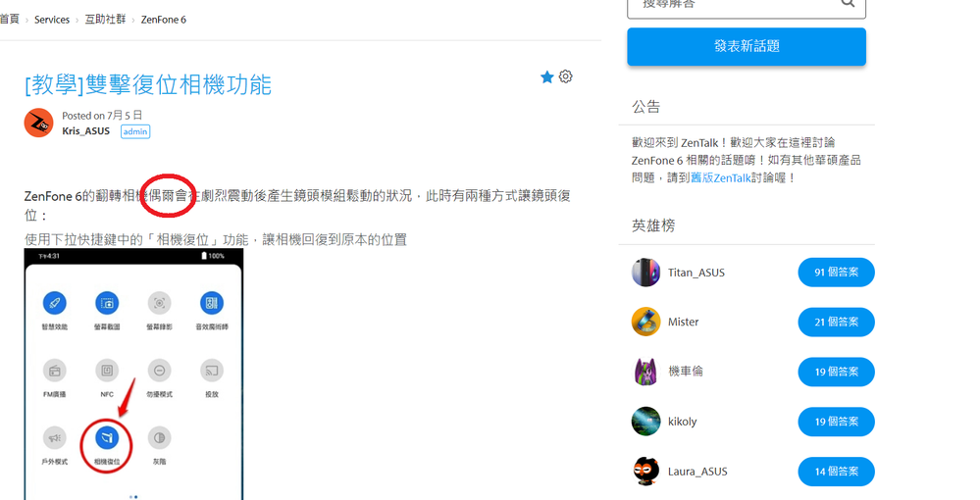Viewport: 980px width, 500px height.
Task: Click Laura_ASUS avatar in leaderboard
Action: (645, 471)
